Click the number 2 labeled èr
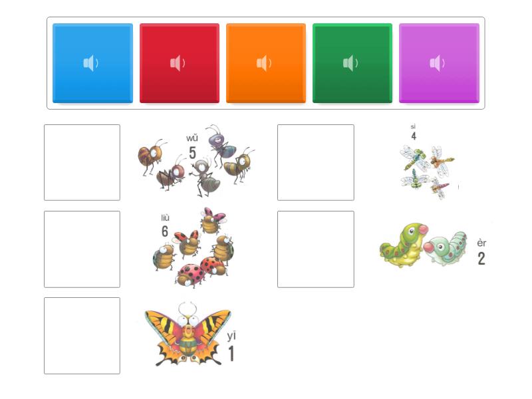532x399 pixels. coord(481,259)
